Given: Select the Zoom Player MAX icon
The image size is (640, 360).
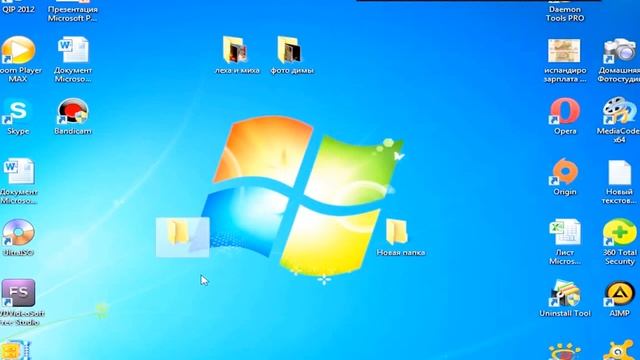Looking at the screenshot, I should pyautogui.click(x=18, y=58).
